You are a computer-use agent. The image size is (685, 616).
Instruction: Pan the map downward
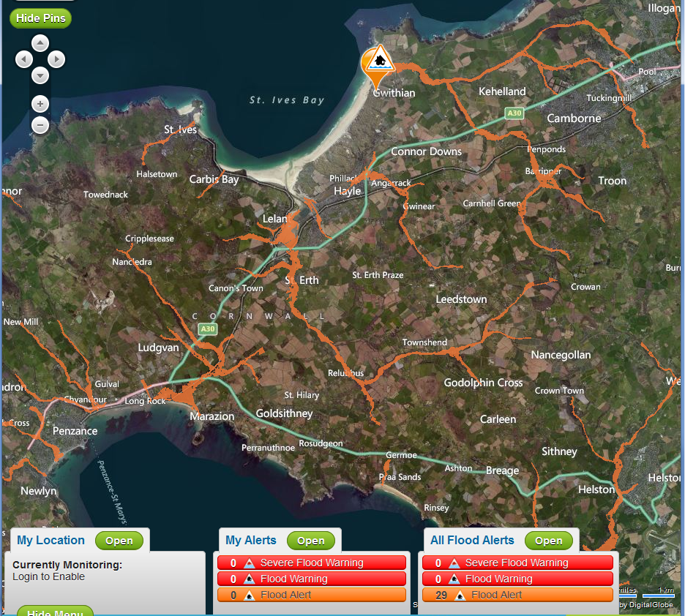40,75
